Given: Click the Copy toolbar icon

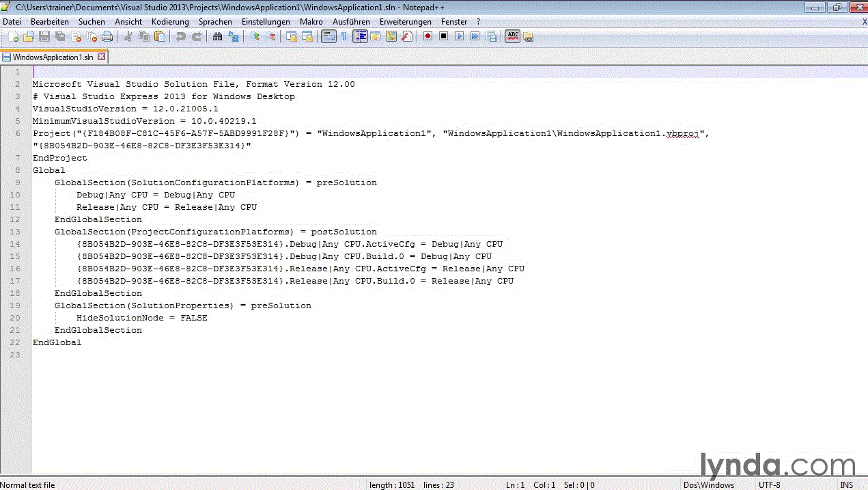Looking at the screenshot, I should coord(143,36).
